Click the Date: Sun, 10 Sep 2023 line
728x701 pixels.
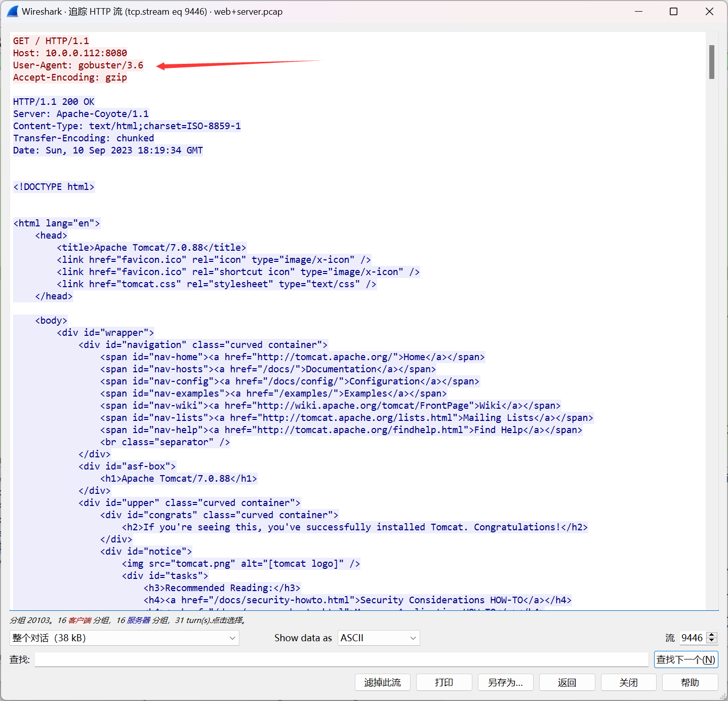(x=108, y=150)
